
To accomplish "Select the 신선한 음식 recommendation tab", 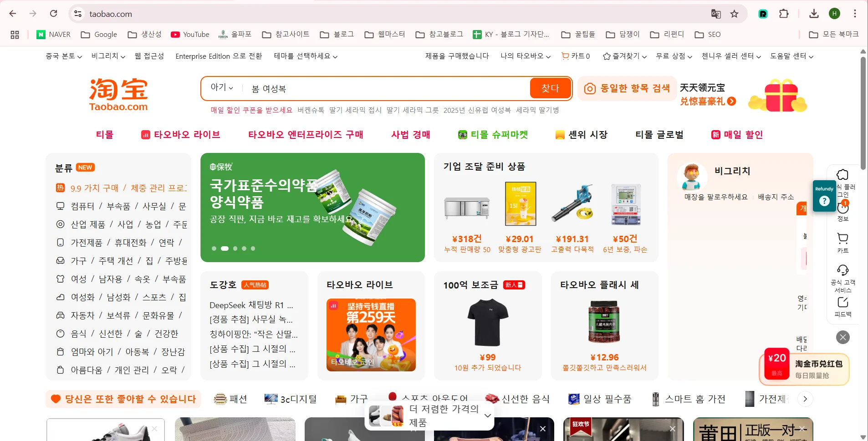I will (x=517, y=399).
